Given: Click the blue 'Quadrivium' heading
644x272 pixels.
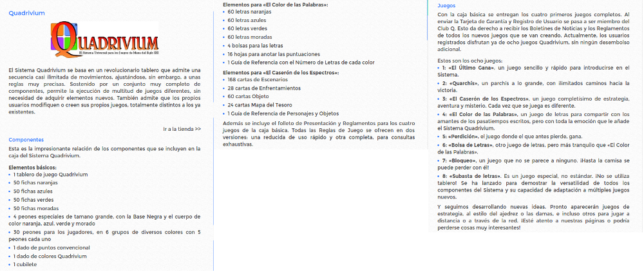Looking at the screenshot, I should (26, 13).
